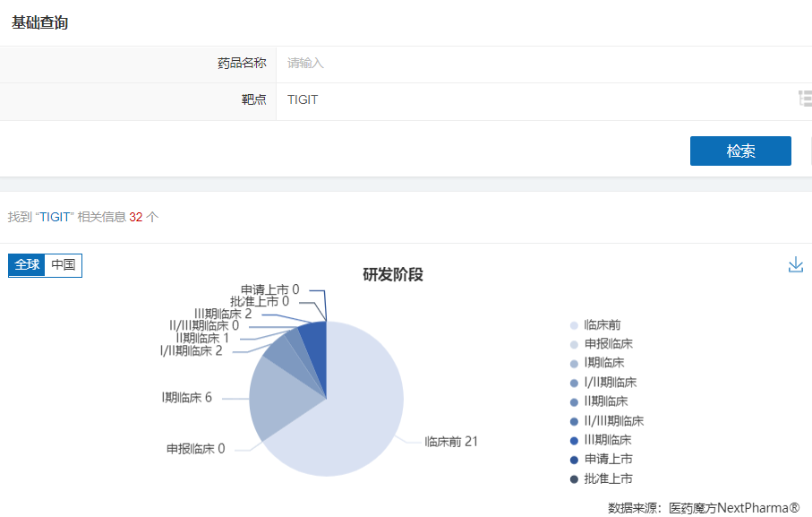Click the 检索 search button

(x=740, y=151)
